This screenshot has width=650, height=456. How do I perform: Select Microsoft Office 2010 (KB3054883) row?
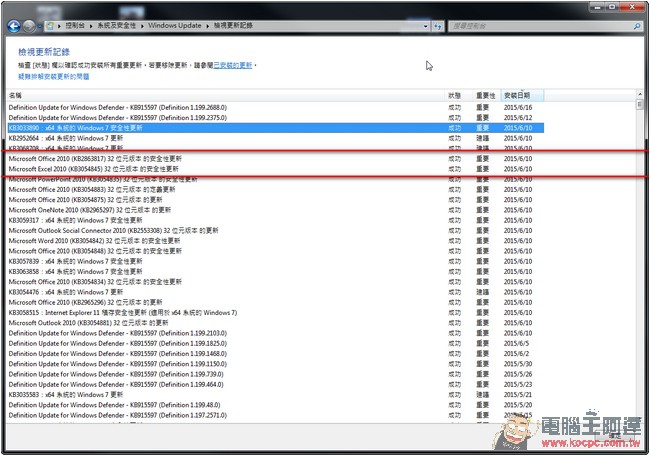point(276,189)
